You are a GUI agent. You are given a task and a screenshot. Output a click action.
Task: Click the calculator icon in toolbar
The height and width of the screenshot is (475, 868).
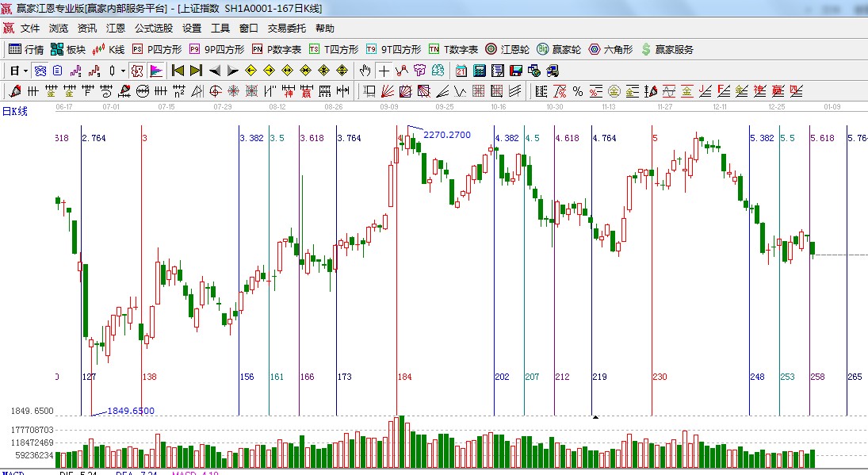pyautogui.click(x=479, y=71)
